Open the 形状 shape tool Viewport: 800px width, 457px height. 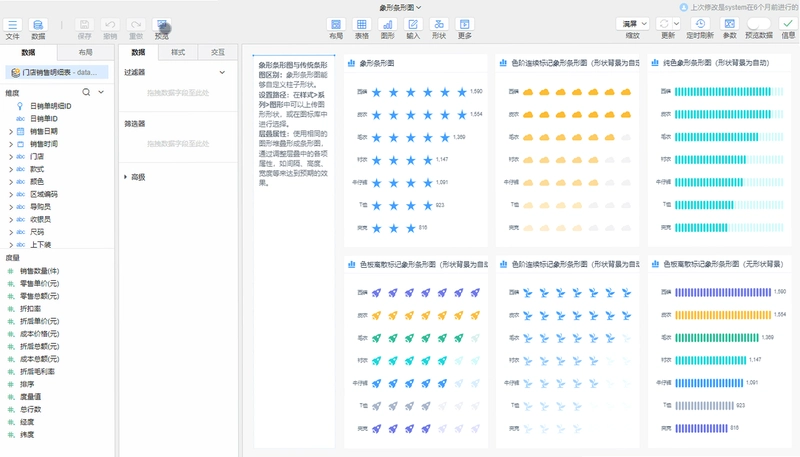pos(439,24)
